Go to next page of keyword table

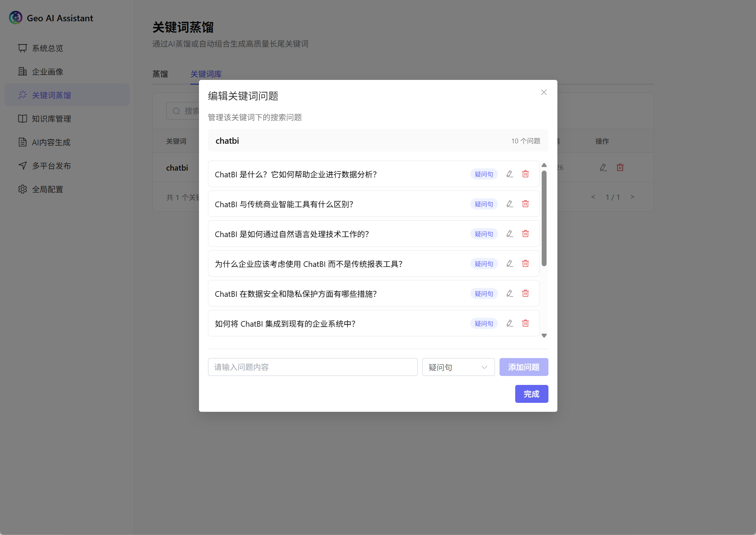tap(632, 197)
